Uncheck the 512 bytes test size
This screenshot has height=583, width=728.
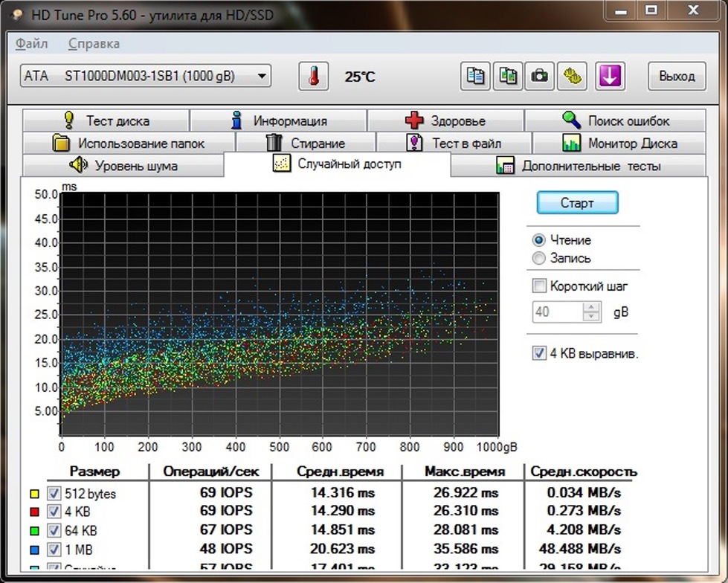pos(52,493)
